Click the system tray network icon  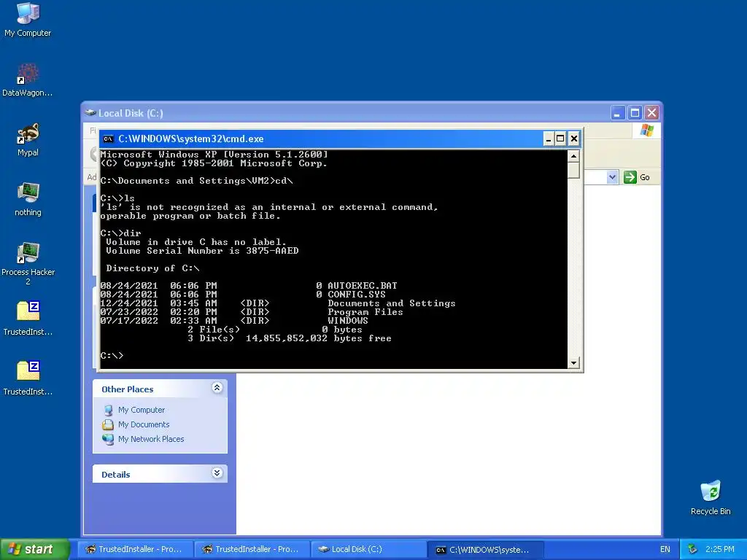click(692, 549)
